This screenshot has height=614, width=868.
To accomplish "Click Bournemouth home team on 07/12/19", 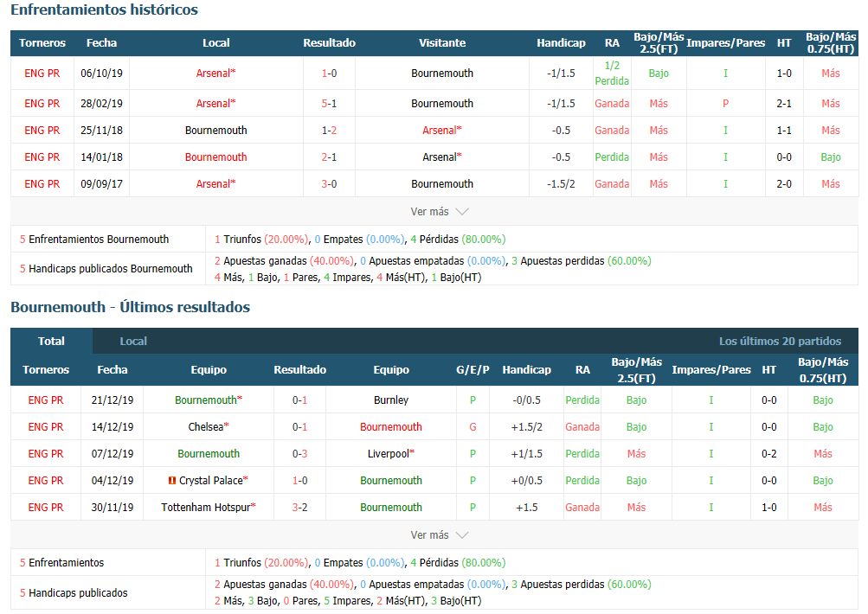I will click(x=209, y=454).
